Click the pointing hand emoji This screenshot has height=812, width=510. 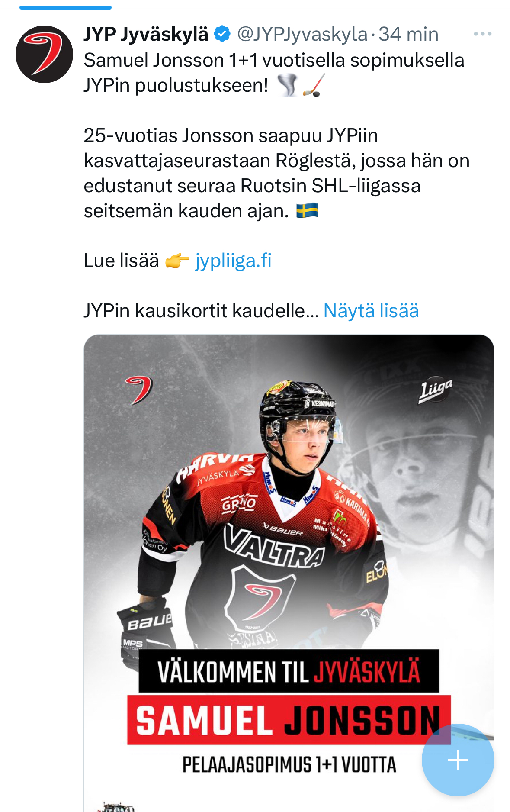(x=177, y=261)
